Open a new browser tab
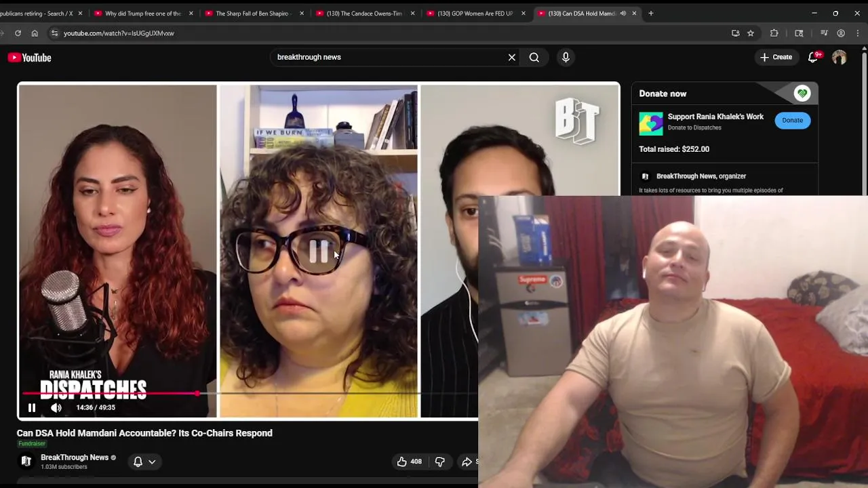Viewport: 868px width, 488px height. pyautogui.click(x=651, y=13)
